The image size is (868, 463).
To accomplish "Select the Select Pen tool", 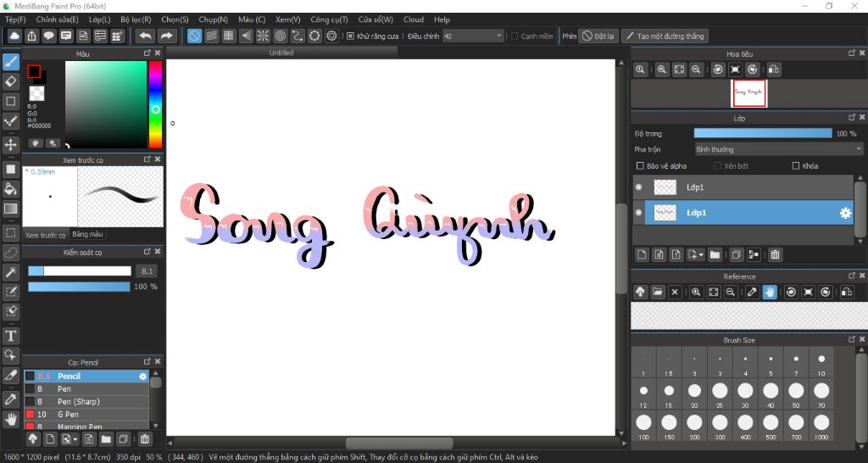I will [x=10, y=292].
